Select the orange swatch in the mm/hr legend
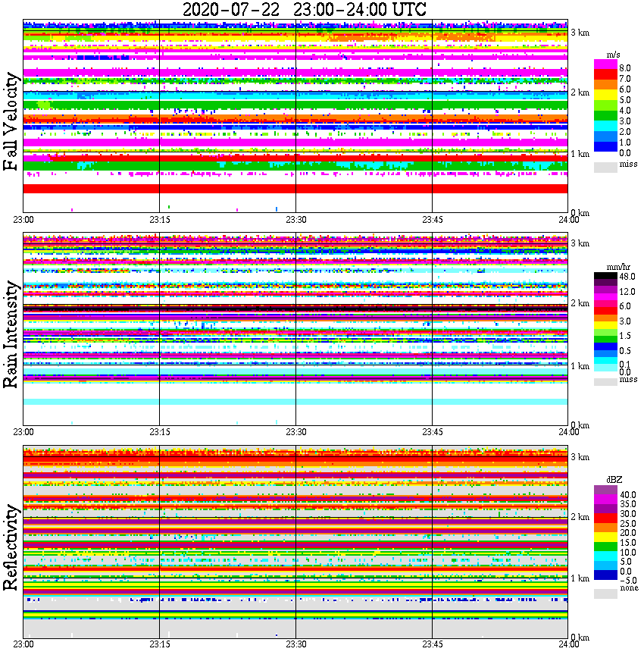The width and height of the screenshot is (644, 658). [605, 318]
